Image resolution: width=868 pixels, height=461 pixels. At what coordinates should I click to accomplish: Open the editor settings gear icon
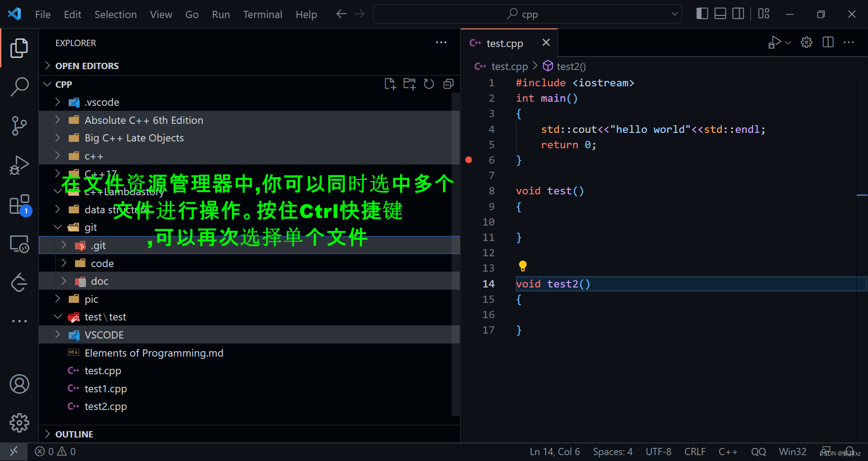coord(807,42)
